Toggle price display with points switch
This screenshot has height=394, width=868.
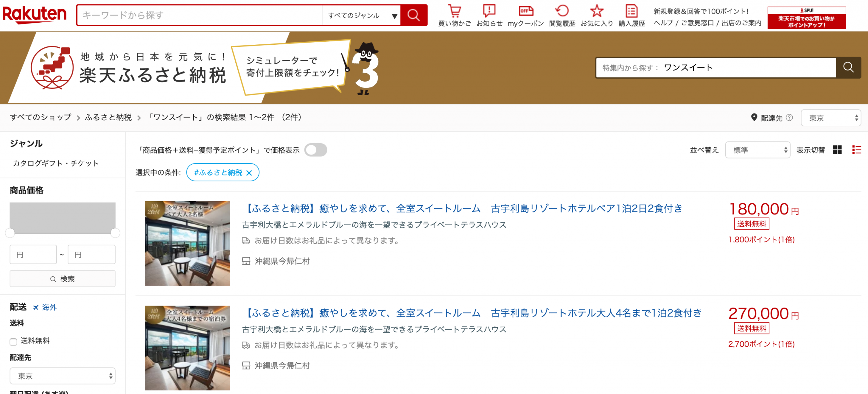315,150
